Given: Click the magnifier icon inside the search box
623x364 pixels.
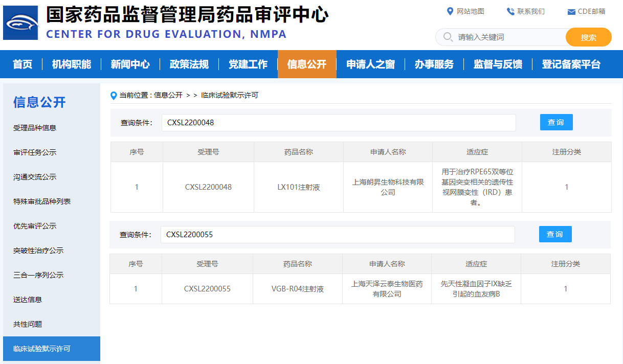Looking at the screenshot, I should (448, 37).
